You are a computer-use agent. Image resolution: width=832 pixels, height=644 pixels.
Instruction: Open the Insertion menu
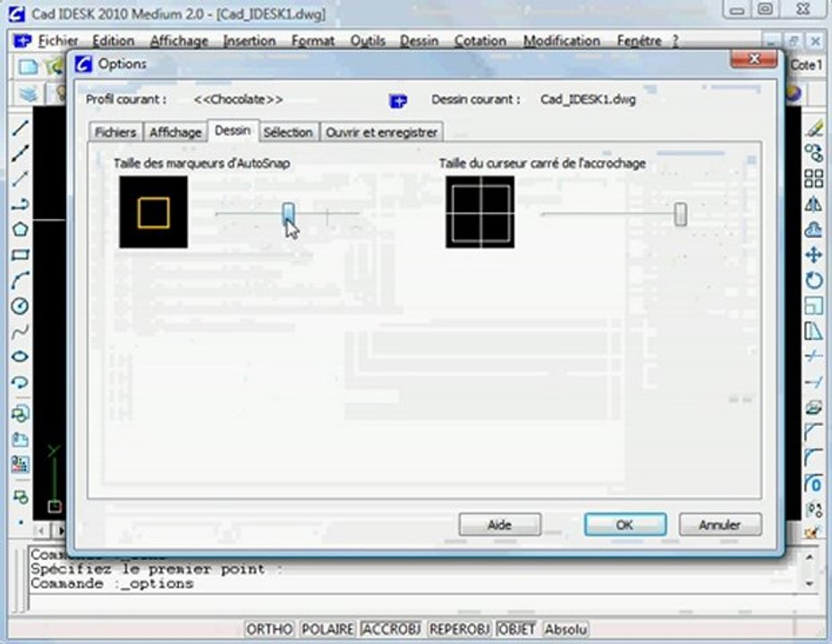tap(250, 41)
